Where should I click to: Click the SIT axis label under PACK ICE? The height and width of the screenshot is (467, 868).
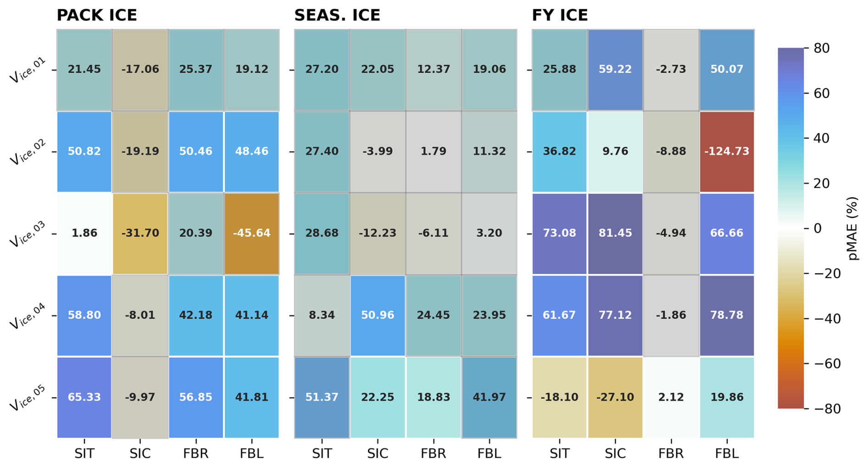pyautogui.click(x=84, y=454)
